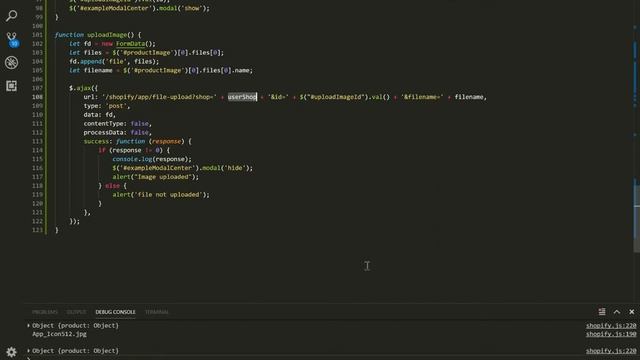Switch to the Output tab
The width and height of the screenshot is (640, 360).
76,312
